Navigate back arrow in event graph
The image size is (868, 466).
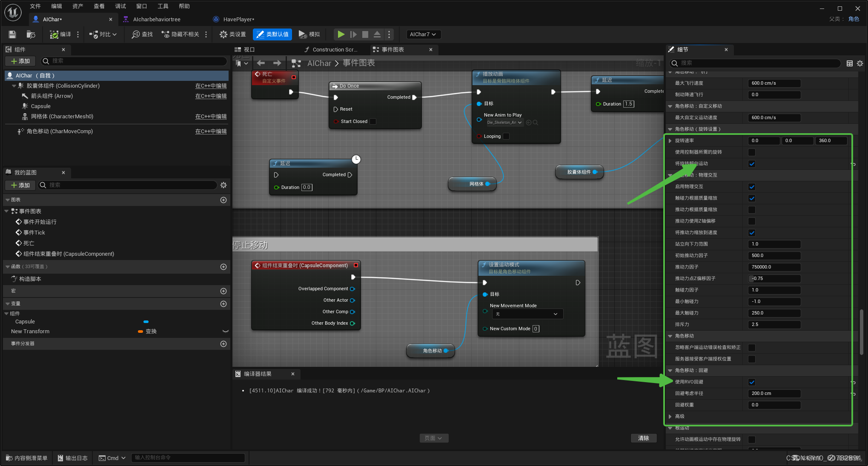coord(261,63)
